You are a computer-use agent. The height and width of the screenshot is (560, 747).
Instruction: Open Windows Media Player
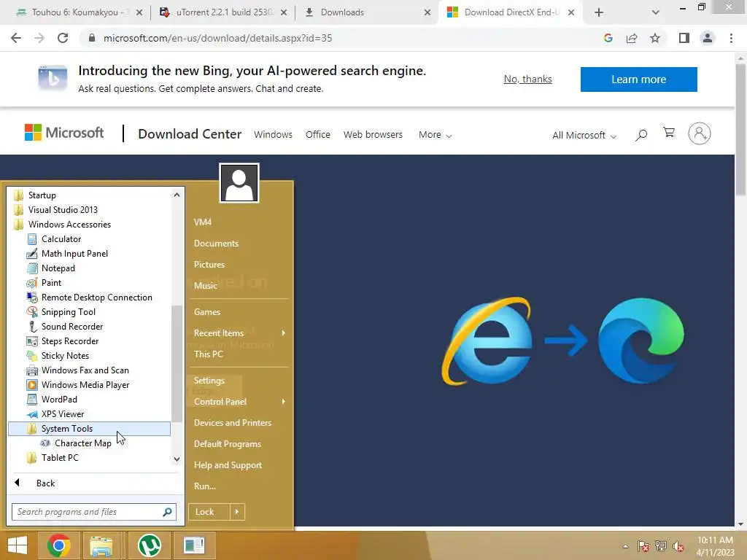pyautogui.click(x=85, y=385)
